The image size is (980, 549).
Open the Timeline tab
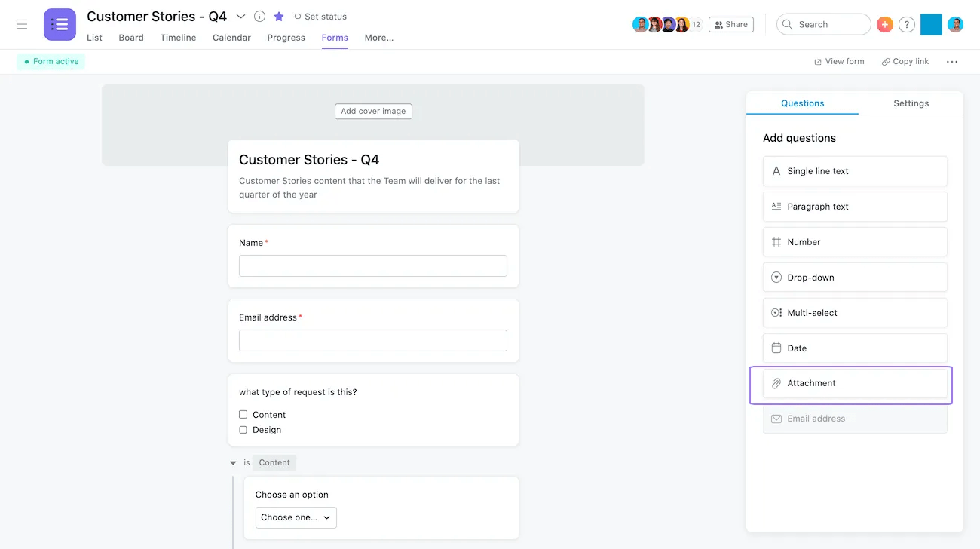(x=178, y=38)
